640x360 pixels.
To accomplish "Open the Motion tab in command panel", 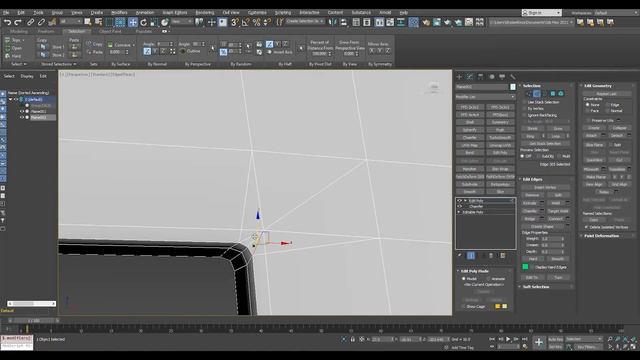I will click(x=491, y=77).
